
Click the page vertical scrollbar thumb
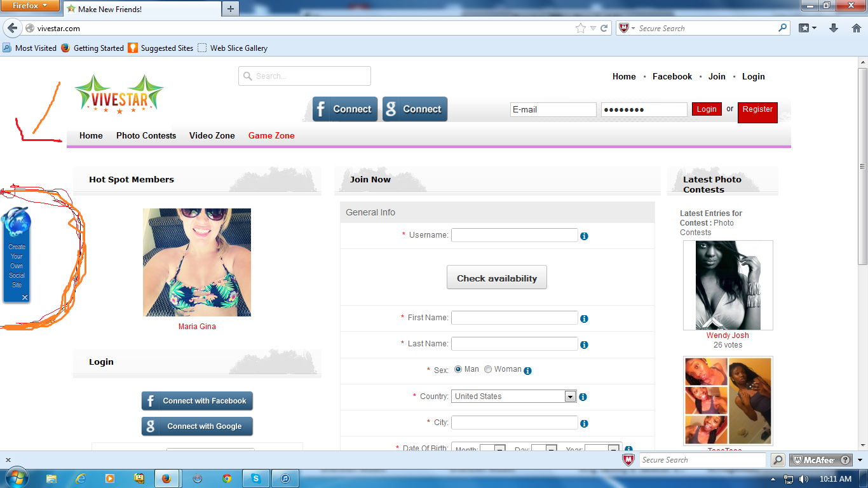862,166
